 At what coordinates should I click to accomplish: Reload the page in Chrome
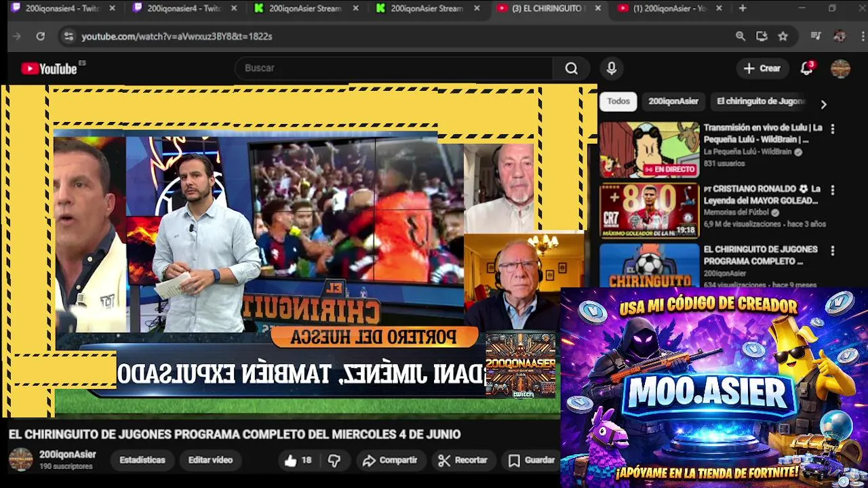41,37
